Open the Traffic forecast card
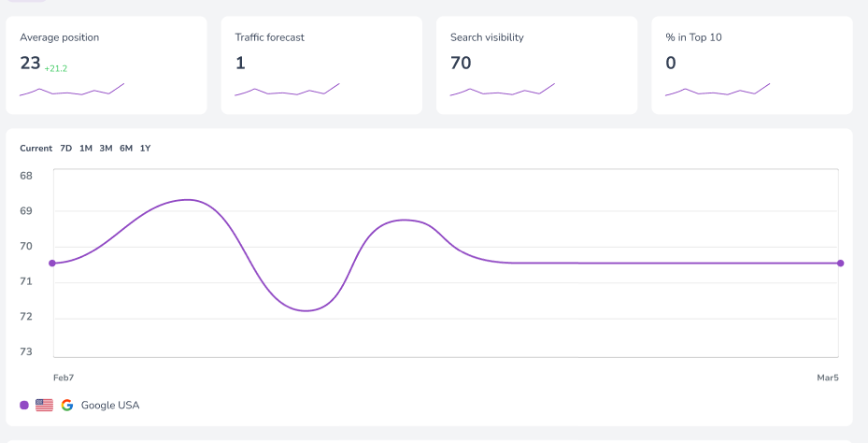Viewport: 868px width, 443px height. pyautogui.click(x=321, y=64)
